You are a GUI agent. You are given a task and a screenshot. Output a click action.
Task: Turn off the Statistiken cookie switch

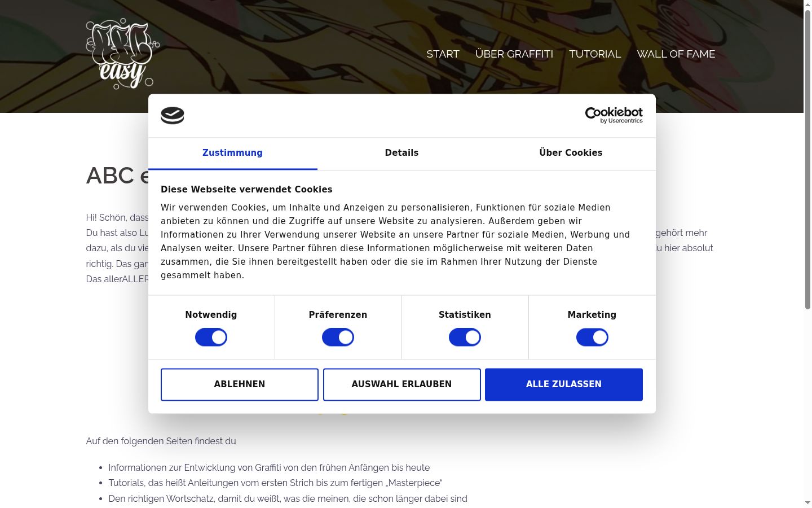pyautogui.click(x=465, y=338)
